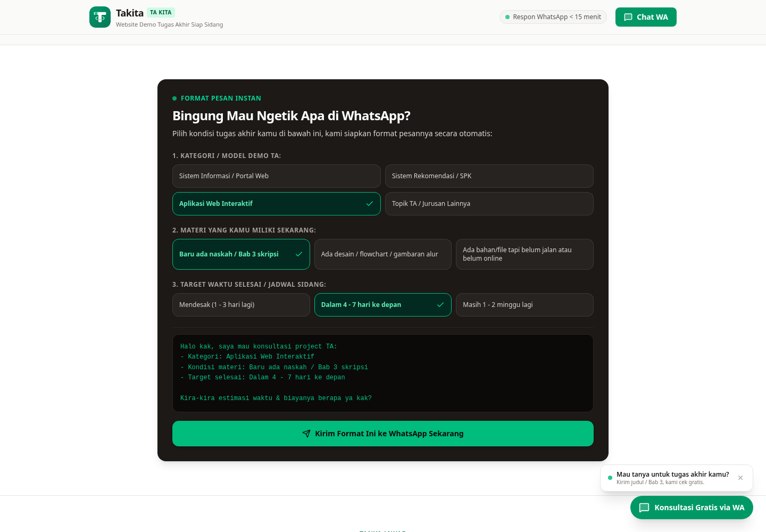This screenshot has width=766, height=532.
Task: Choose Masih 1 - 2 minggu lagi deadline
Action: 524,305
